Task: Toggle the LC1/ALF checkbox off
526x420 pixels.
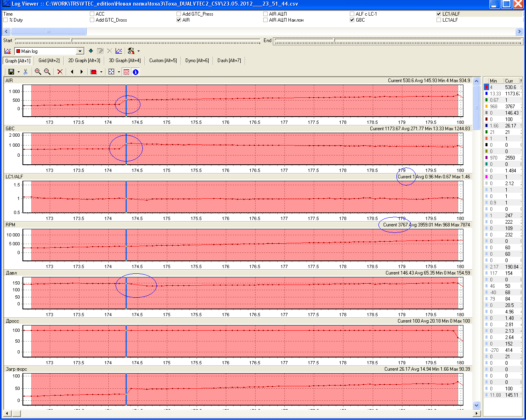Action: 439,14
